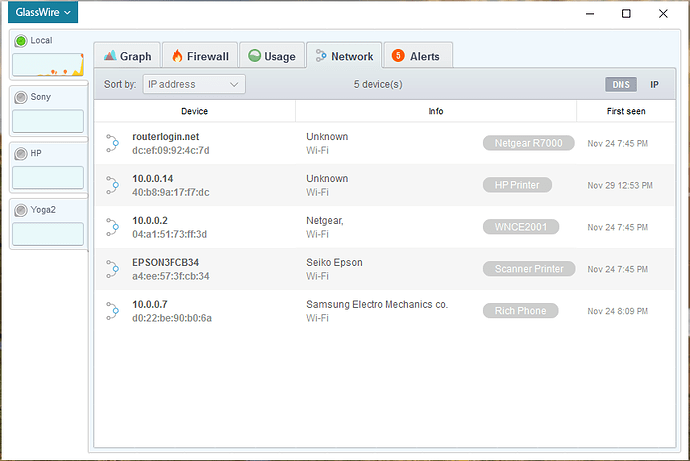Click the device icon for 10.0.0.14

tap(112, 185)
